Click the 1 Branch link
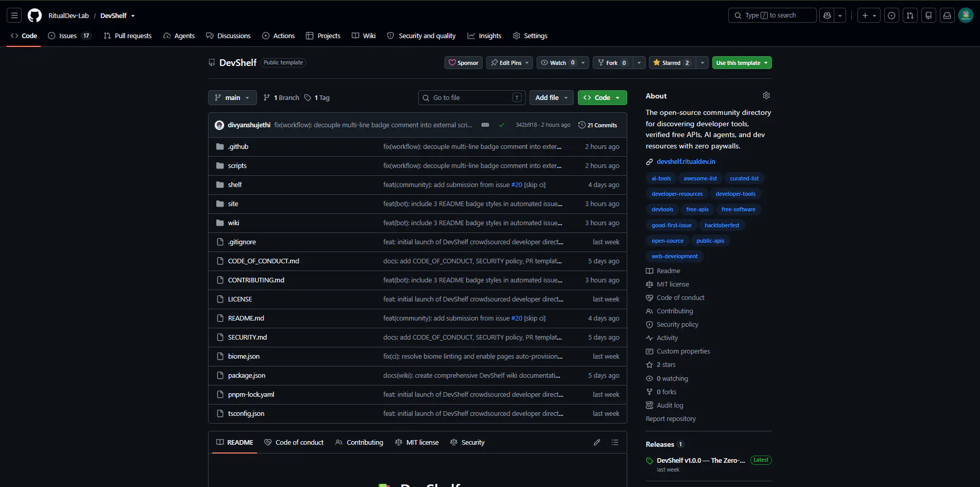 coord(281,97)
